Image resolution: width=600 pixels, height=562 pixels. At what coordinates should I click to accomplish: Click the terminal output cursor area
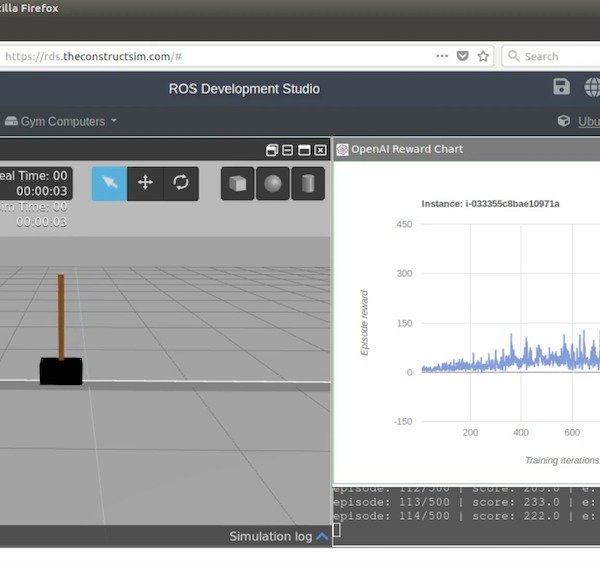(x=337, y=530)
